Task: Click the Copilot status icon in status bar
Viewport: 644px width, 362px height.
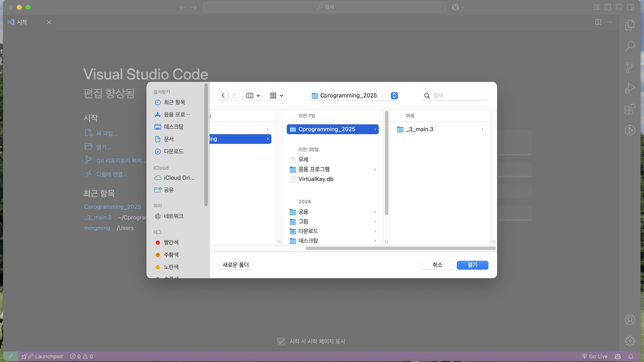Action: pyautogui.click(x=618, y=356)
